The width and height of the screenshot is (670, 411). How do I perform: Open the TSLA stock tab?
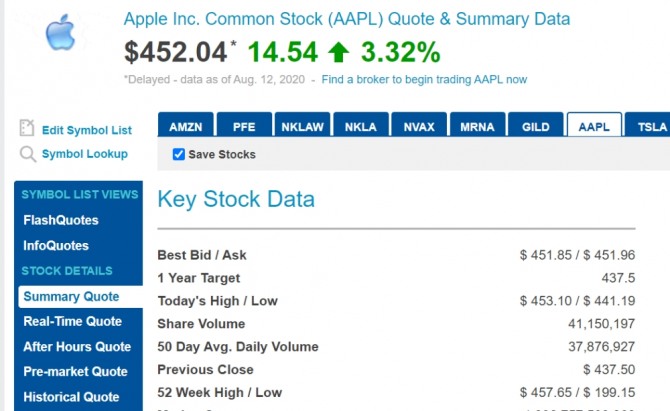point(651,127)
